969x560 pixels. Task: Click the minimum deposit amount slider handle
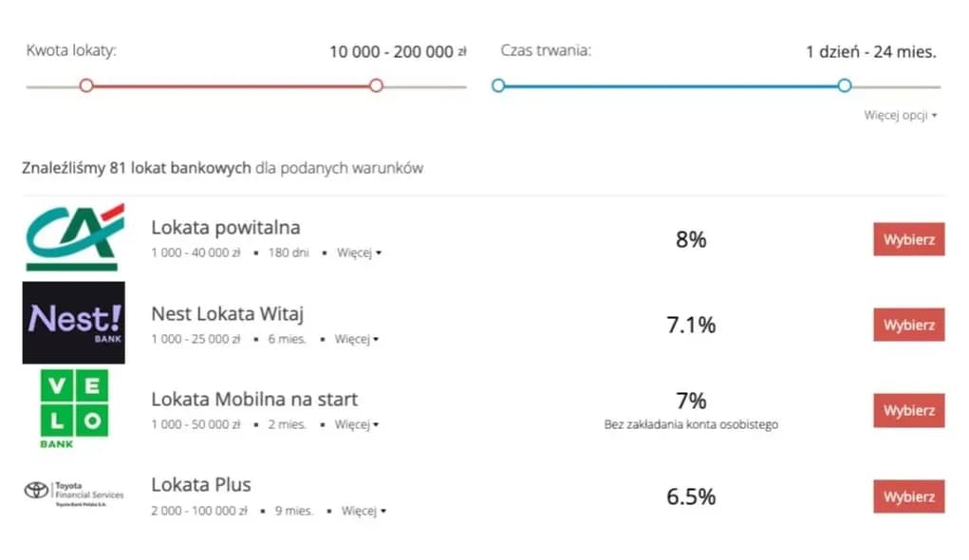86,85
